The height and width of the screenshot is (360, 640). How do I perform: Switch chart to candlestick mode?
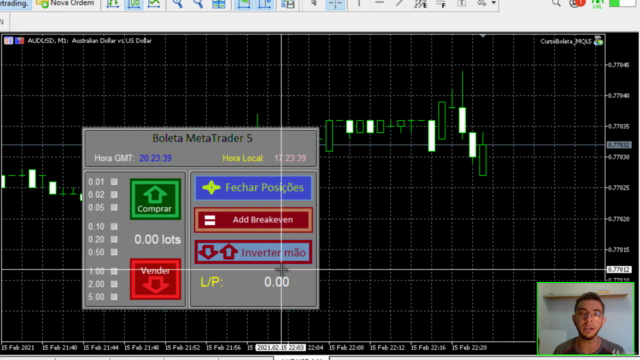point(133,4)
